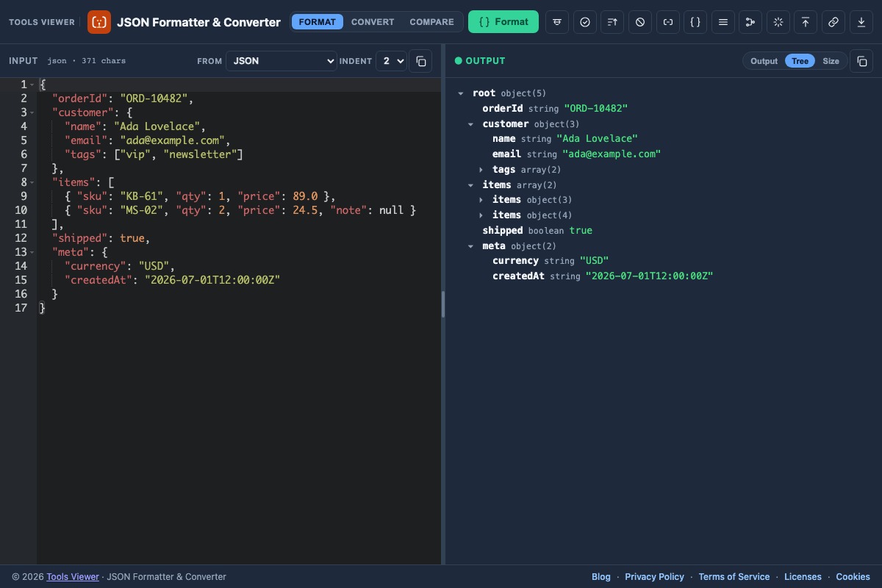Open the TOOLS VIEWER header link
Screen dimensions: 882x588
[x=42, y=22]
